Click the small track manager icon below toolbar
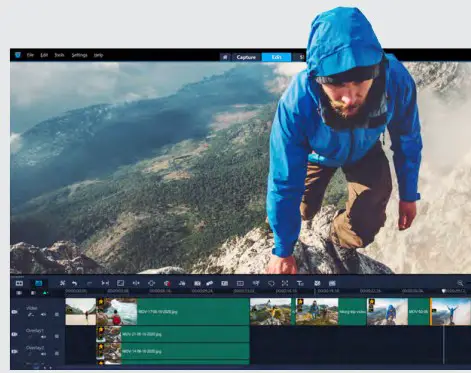The image size is (471, 373). [33, 293]
